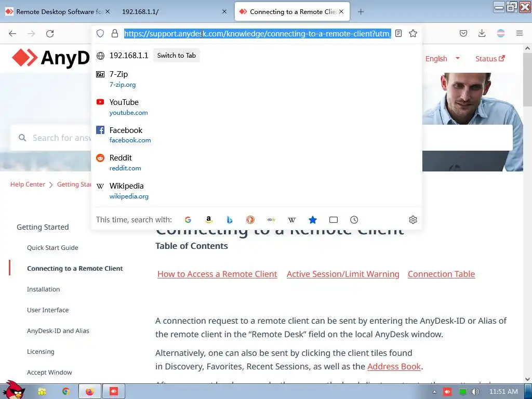Open AnyDesk from the taskbar
The width and height of the screenshot is (532, 399).
click(x=114, y=392)
